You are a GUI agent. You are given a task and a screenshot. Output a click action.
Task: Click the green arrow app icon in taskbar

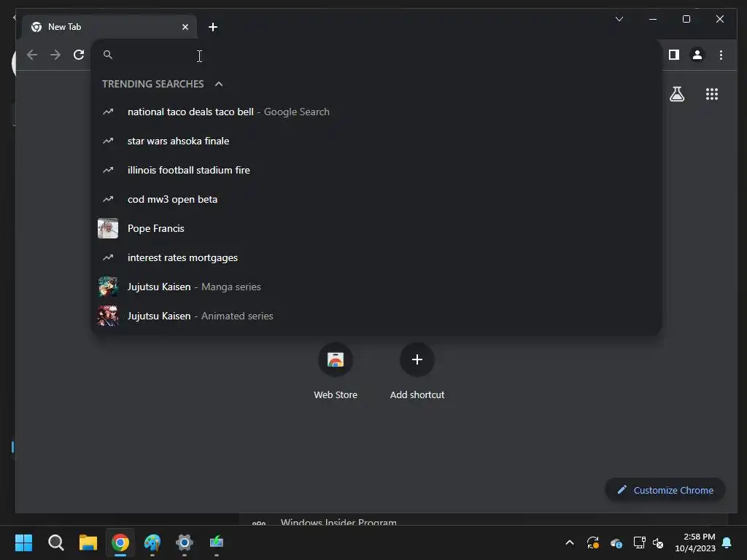click(216, 542)
